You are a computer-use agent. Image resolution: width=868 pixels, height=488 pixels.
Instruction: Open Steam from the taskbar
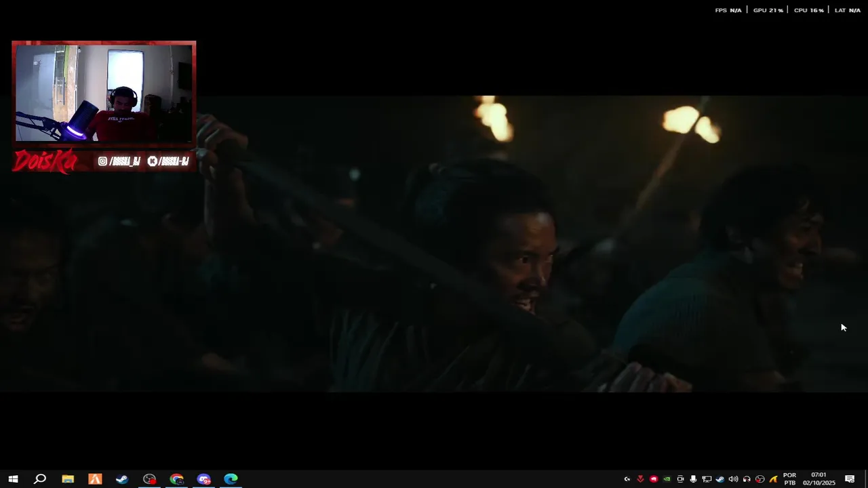point(122,479)
